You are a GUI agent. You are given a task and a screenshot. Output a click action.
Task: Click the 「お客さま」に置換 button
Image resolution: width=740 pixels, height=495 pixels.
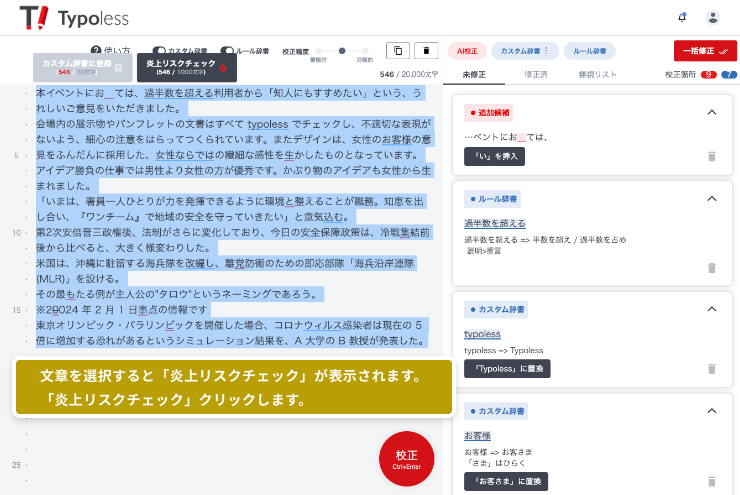click(506, 481)
